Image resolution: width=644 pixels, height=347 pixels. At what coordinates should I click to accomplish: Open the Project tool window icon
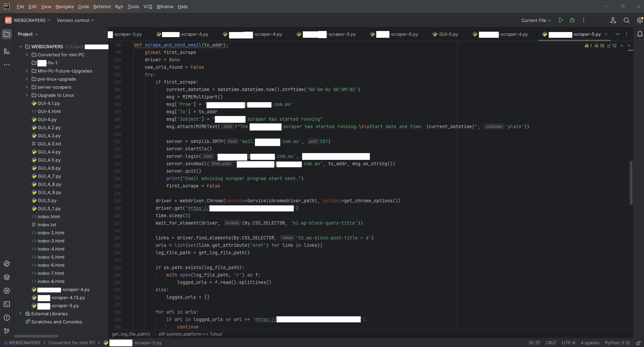7,34
